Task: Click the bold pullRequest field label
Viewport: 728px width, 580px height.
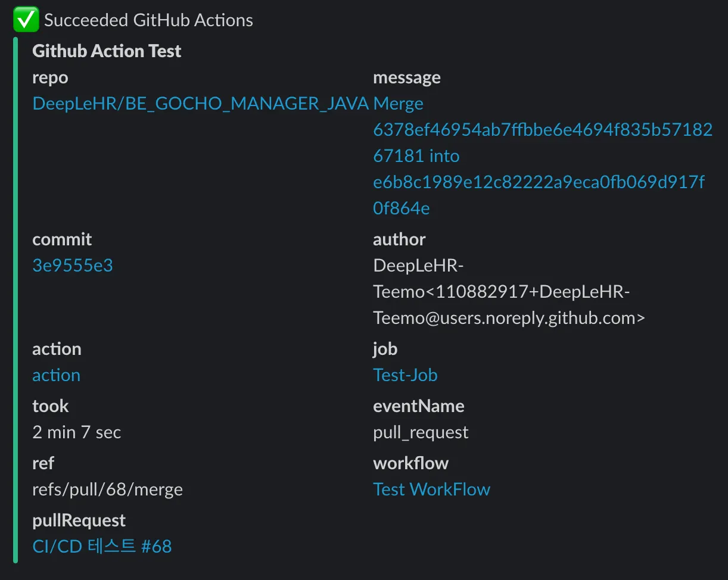Action: [79, 520]
